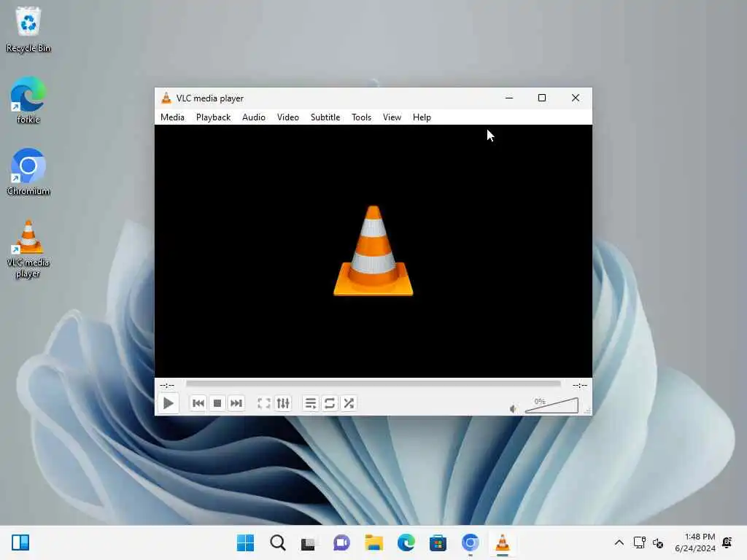Select the Recycle Bin desktop icon
This screenshot has width=747, height=560.
coord(28,29)
